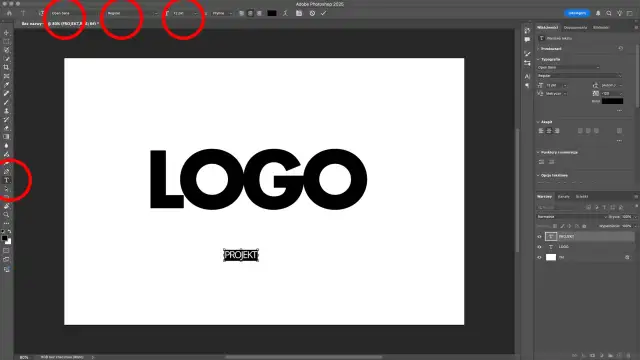Toggle lock transparent pixels

[x=555, y=226]
